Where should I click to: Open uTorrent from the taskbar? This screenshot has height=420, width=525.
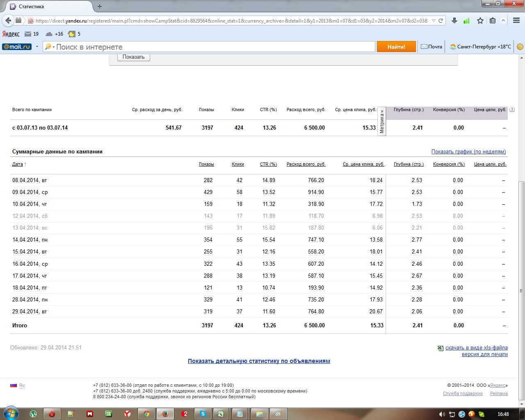(x=33, y=414)
